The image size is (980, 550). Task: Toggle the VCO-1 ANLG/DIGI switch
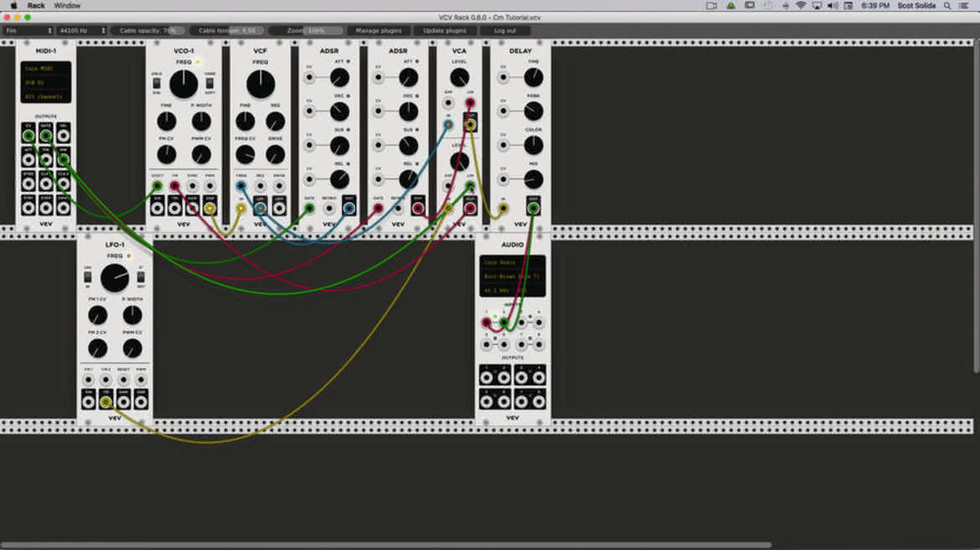tap(157, 83)
